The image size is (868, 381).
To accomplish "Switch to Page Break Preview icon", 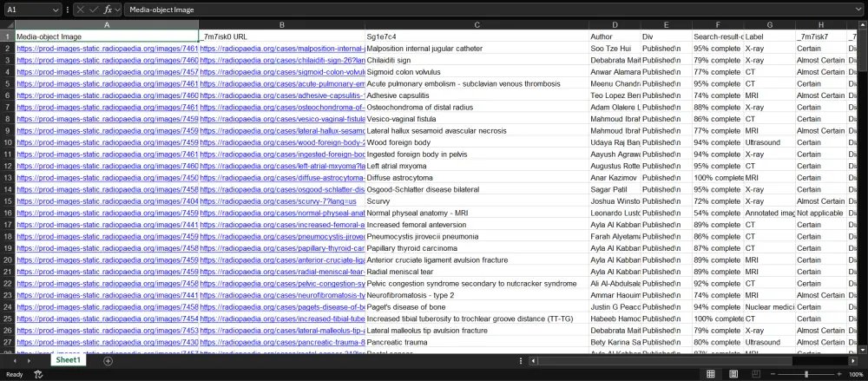I will click(756, 374).
